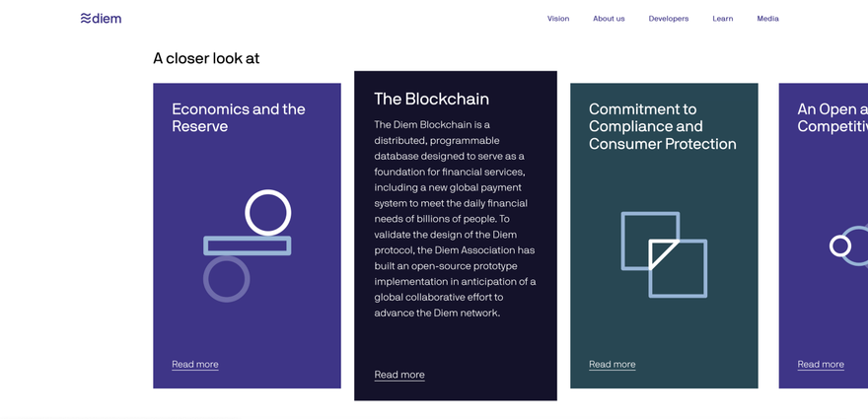Open the Vision menu item
Viewport: 868px width, 419px height.
click(x=558, y=19)
